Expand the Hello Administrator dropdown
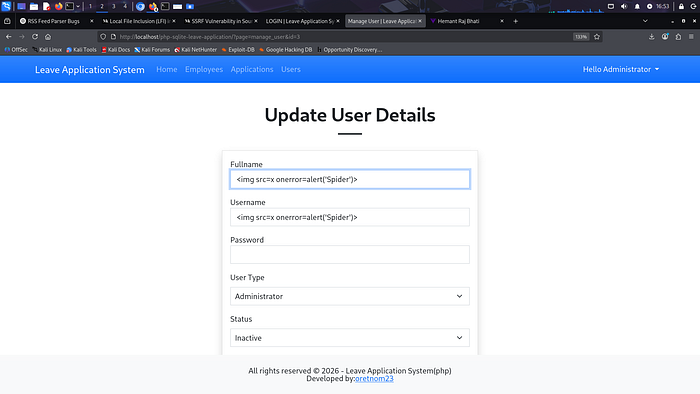The height and width of the screenshot is (394, 700). tap(621, 69)
